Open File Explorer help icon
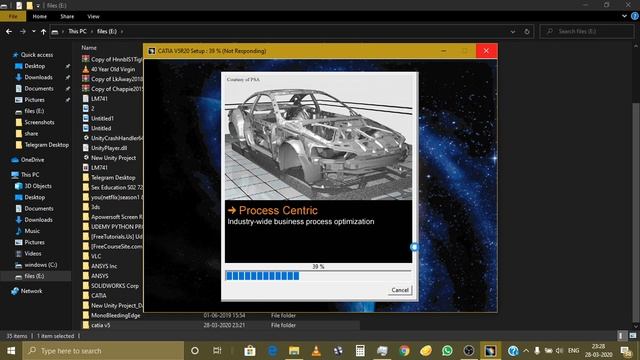Viewport: 640px width, 360px height. [x=635, y=16]
